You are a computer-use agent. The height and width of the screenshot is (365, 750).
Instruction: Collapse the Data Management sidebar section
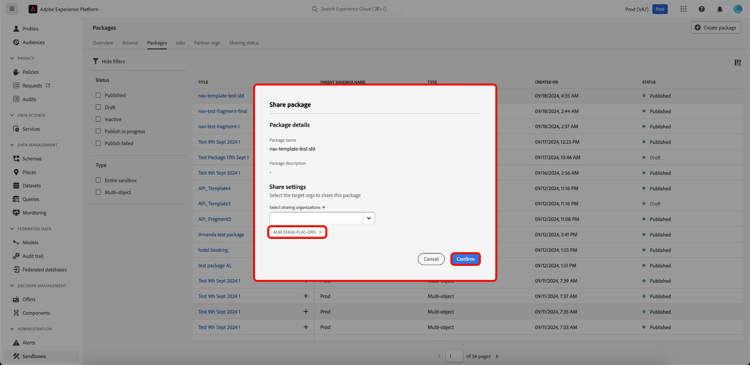coord(12,145)
